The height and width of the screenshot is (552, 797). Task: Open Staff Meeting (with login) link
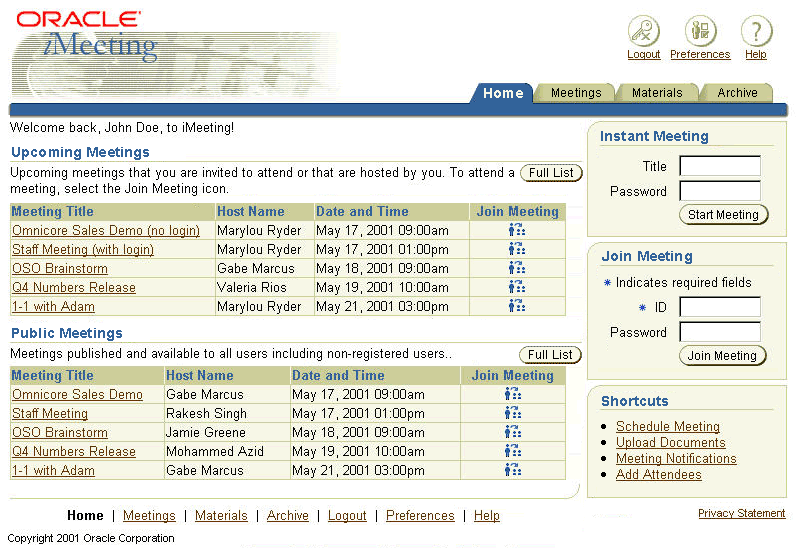point(83,250)
